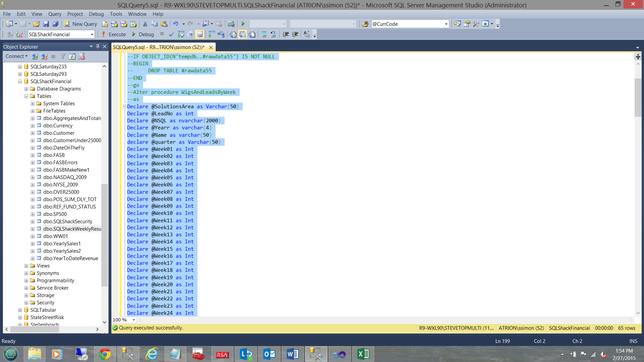
Task: Click the New Query button
Action: (x=81, y=24)
